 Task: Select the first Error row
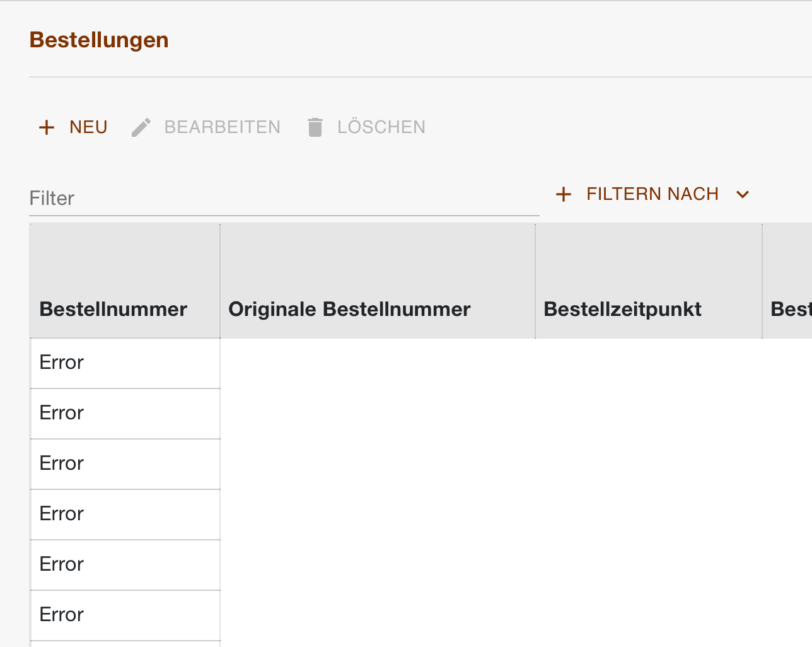(124, 363)
